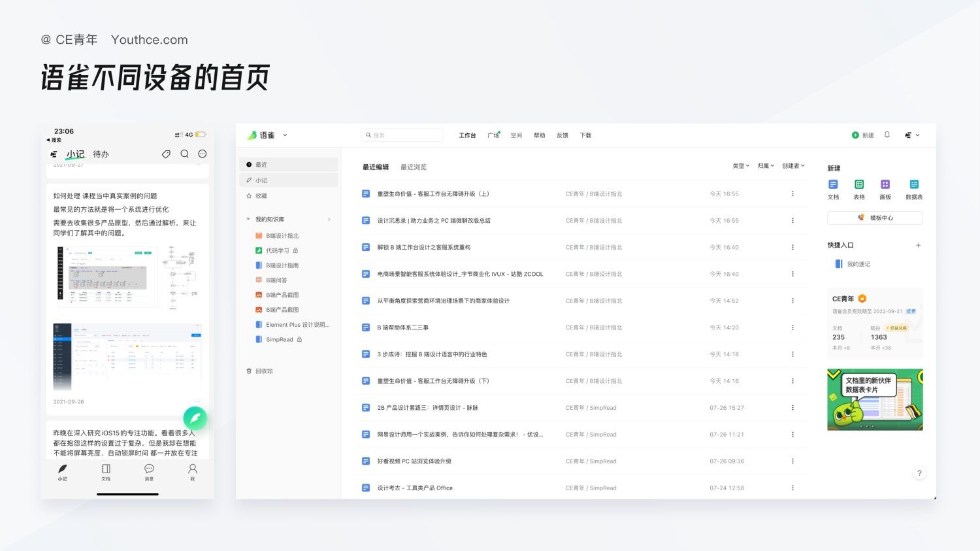Viewport: 980px width, 551px height.
Task: Open the notification bell icon
Action: coord(887,135)
